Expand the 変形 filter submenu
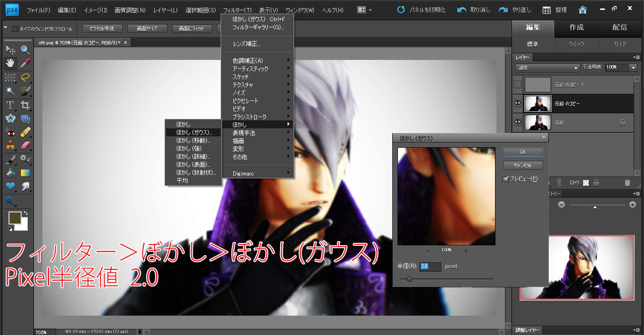The image size is (644, 335). pyautogui.click(x=257, y=149)
